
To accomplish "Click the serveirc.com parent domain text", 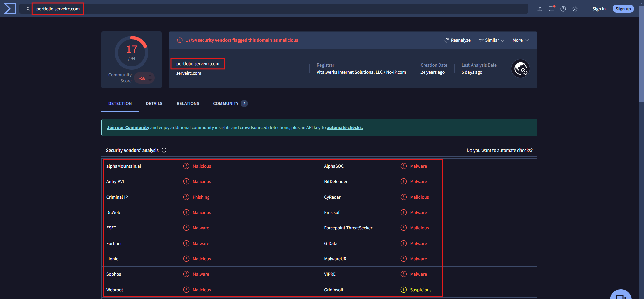I will (x=189, y=73).
